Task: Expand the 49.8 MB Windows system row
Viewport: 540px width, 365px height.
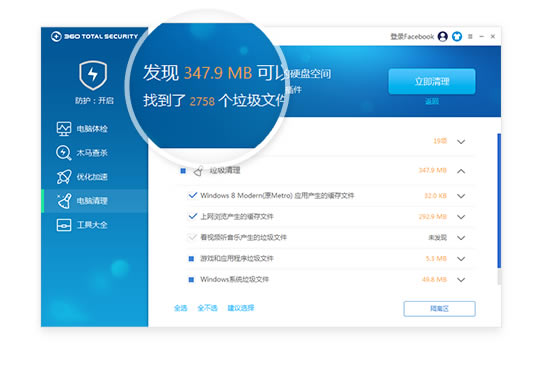Action: 461,280
